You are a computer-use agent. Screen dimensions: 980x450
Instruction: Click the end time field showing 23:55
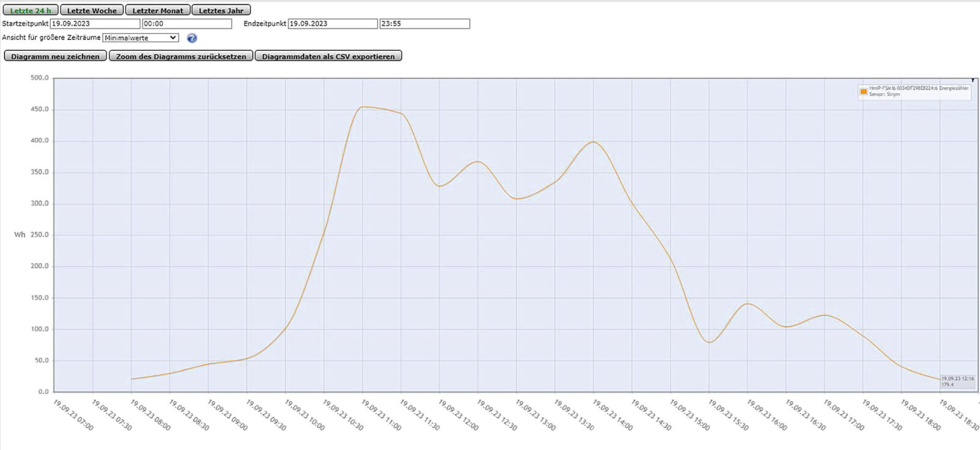point(424,24)
